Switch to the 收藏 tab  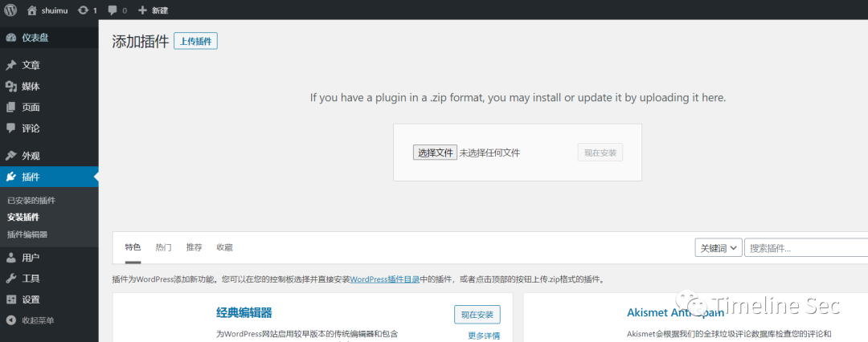224,247
